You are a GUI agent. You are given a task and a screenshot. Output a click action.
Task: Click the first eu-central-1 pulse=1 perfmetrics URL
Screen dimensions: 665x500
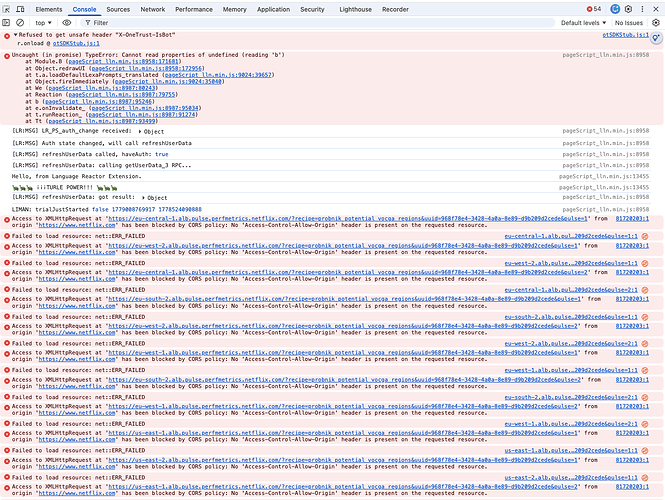coord(348,219)
